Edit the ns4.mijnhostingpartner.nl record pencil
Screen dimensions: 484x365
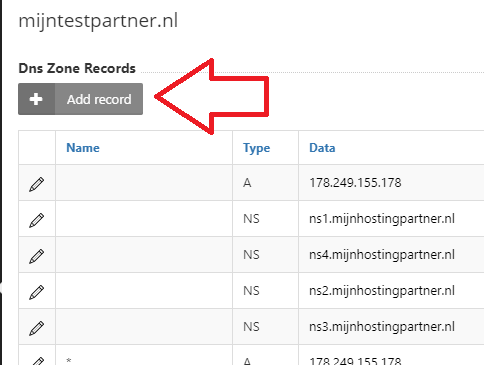[x=37, y=256]
